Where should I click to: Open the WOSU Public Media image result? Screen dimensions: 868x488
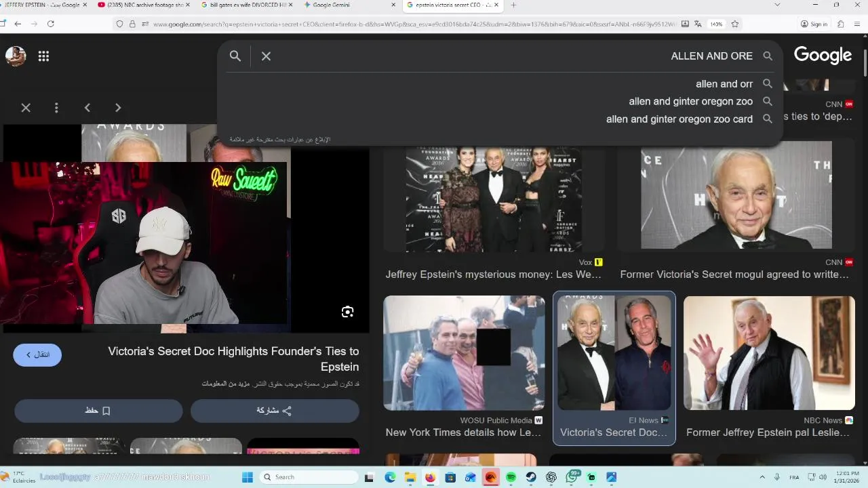point(464,352)
